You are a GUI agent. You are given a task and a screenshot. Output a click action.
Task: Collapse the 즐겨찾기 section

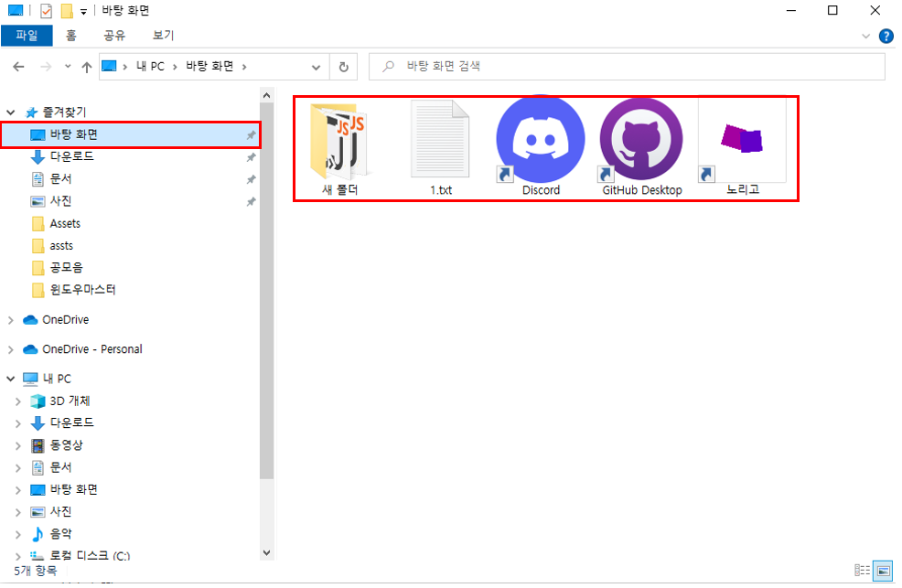click(10, 112)
